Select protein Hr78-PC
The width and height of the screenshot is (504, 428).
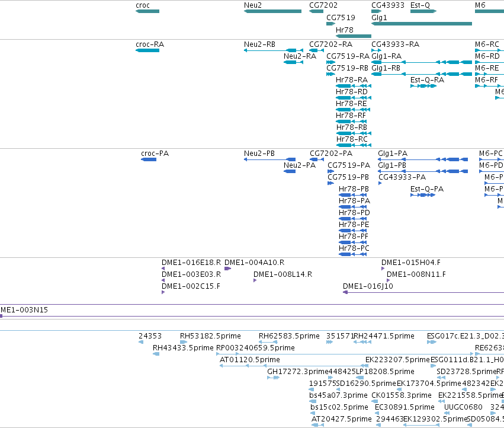pyautogui.click(x=352, y=254)
